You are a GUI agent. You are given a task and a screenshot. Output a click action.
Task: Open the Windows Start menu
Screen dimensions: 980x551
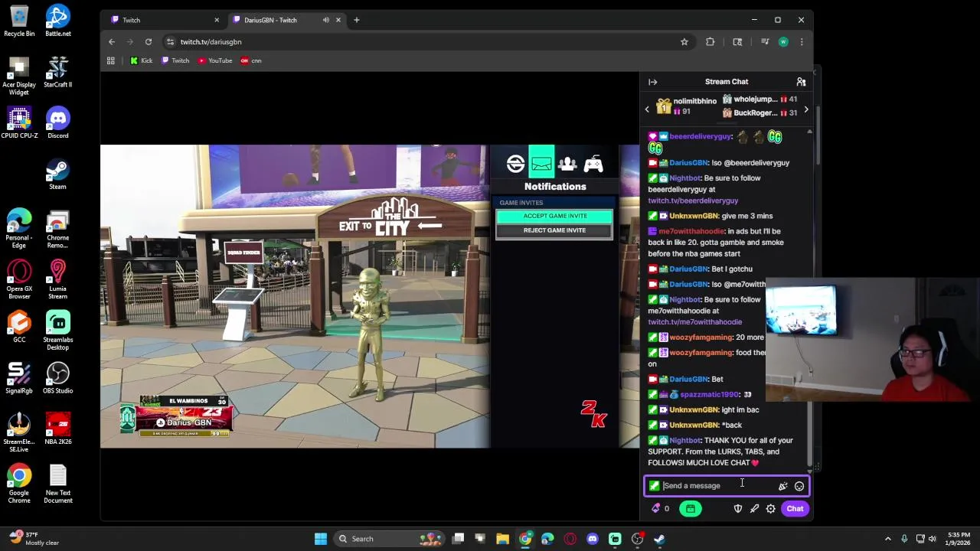pyautogui.click(x=321, y=539)
